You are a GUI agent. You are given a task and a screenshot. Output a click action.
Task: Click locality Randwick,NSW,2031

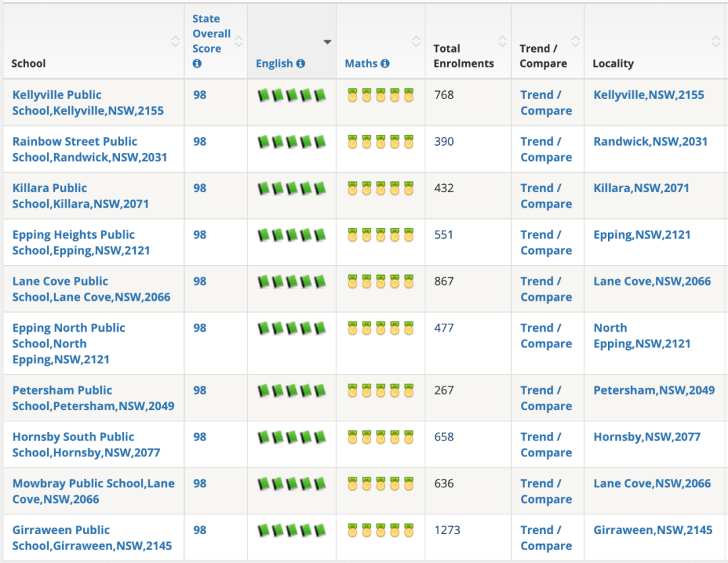650,142
